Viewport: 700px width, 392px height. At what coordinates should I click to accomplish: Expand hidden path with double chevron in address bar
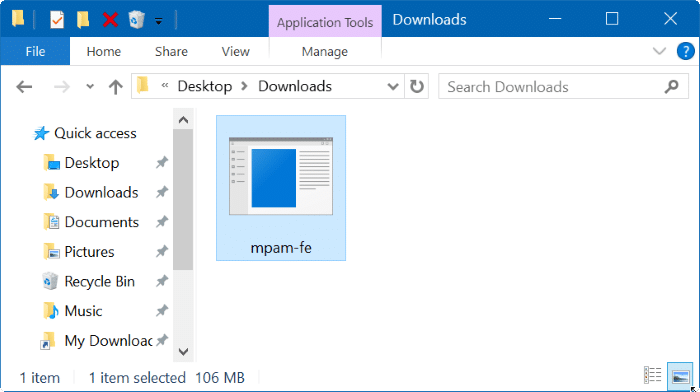click(165, 85)
